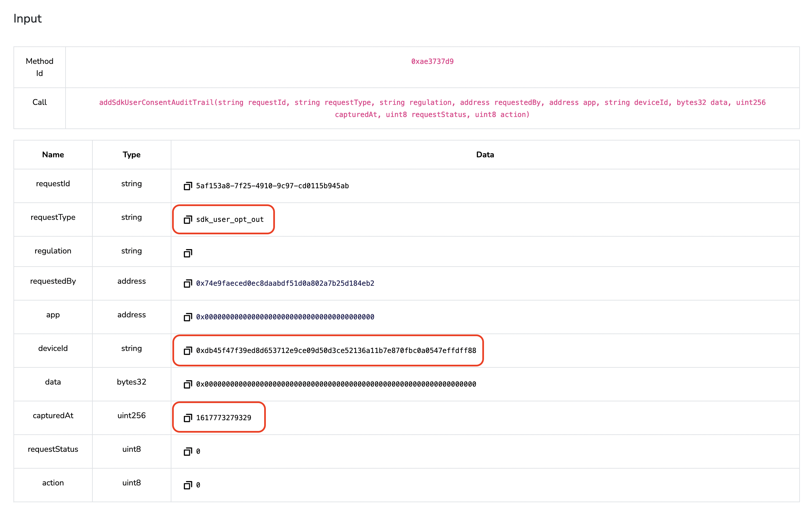Screen dimensions: 812x515
Task: Copy the capturedAt timestamp
Action: pyautogui.click(x=188, y=418)
